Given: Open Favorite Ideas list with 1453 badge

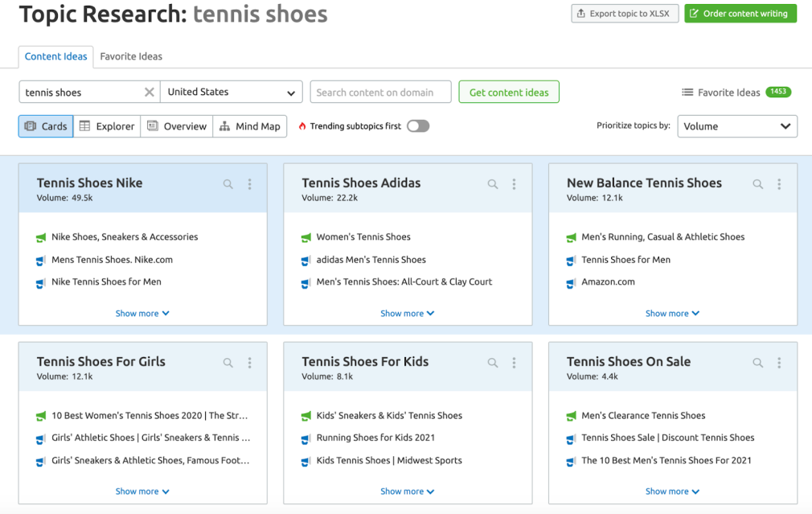Looking at the screenshot, I should [x=736, y=93].
